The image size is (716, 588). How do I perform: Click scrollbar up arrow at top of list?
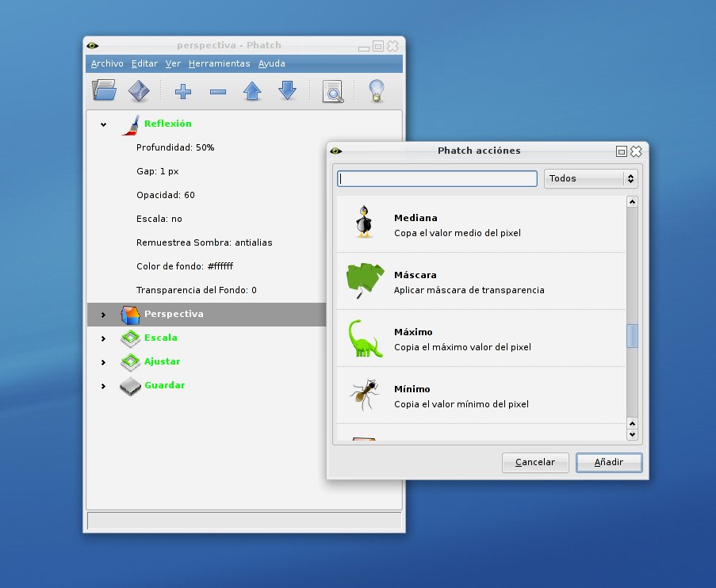pos(632,202)
